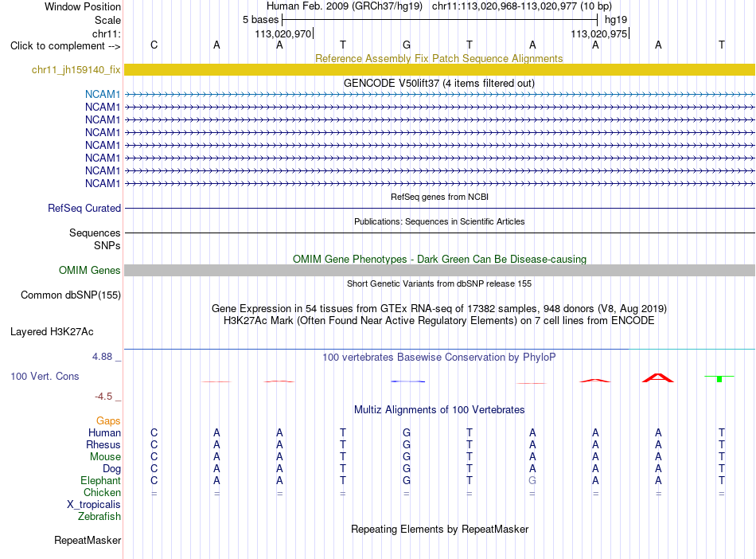
Task: Click the '100 Vert. Cons' track label
Action: point(45,376)
